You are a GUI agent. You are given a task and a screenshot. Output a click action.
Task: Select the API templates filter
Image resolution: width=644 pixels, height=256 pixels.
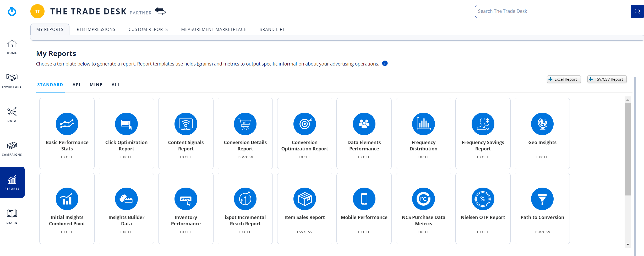coord(77,85)
